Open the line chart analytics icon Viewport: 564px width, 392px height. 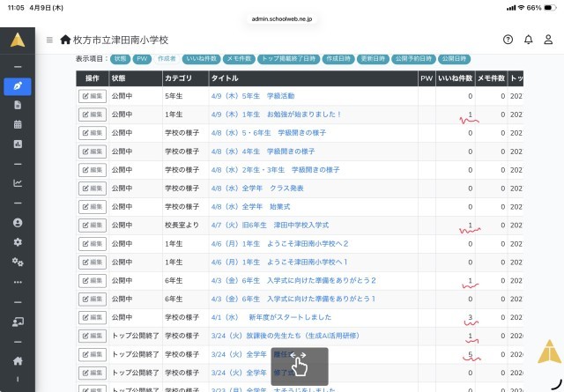coord(18,183)
